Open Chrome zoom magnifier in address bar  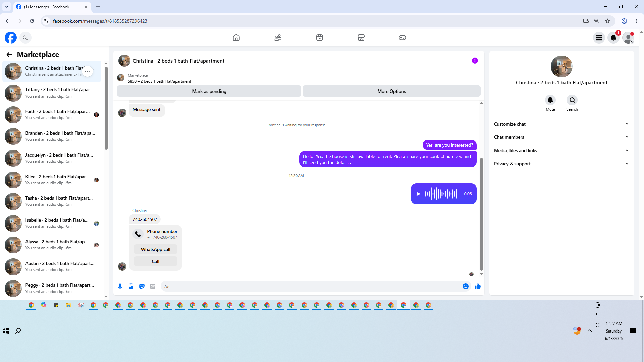pos(597,21)
